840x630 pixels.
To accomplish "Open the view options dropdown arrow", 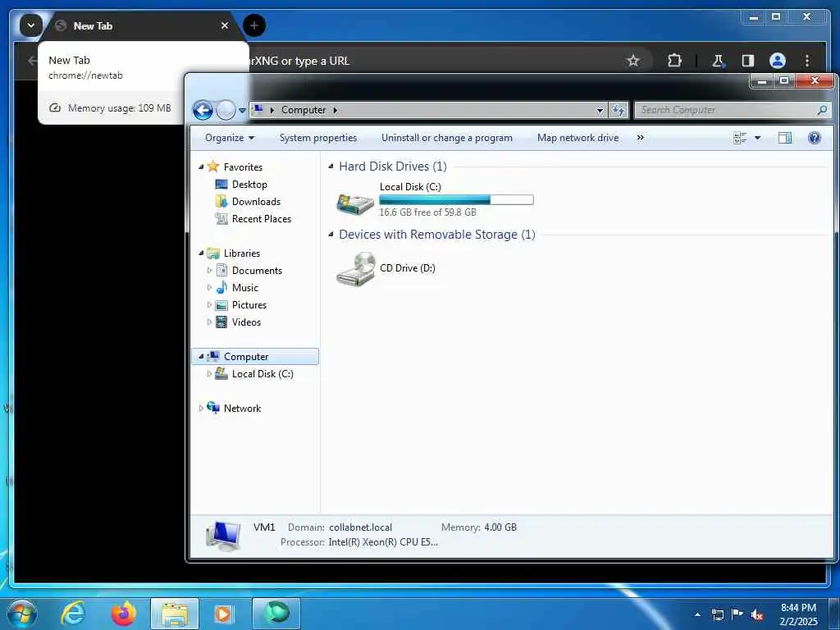I will click(x=757, y=138).
